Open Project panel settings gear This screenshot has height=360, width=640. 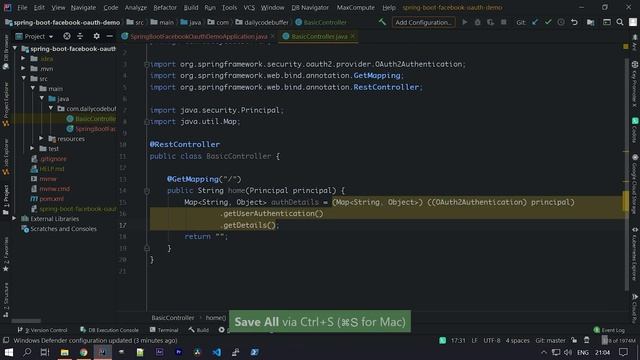(96, 36)
